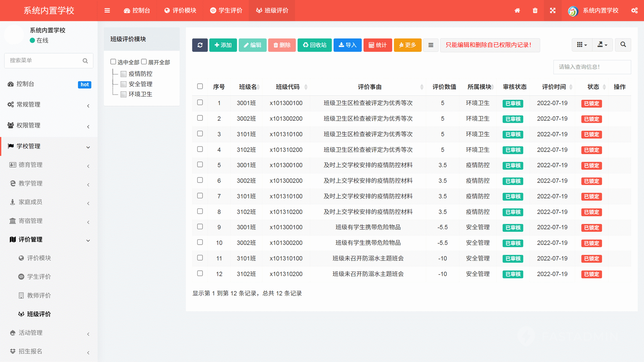Open the settings gears icon at top right
The width and height of the screenshot is (644, 362).
[x=634, y=10]
